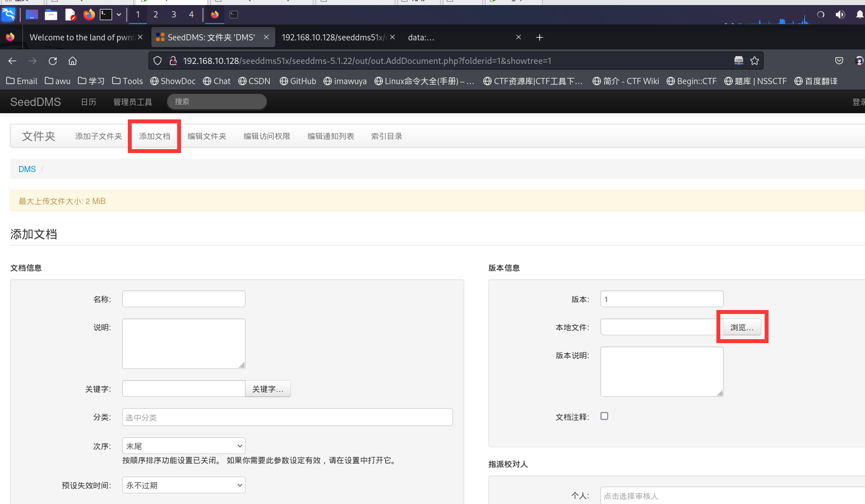Click the 浏览… file browse button
The width and height of the screenshot is (865, 504).
click(x=742, y=327)
